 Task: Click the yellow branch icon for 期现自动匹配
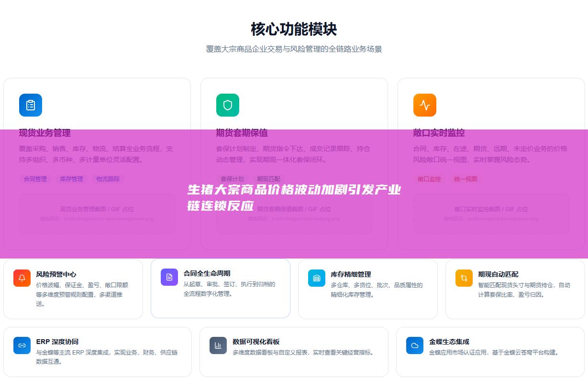click(x=464, y=278)
